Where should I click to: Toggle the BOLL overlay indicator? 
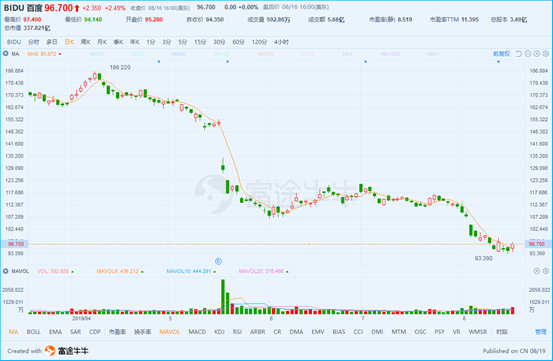(x=34, y=332)
